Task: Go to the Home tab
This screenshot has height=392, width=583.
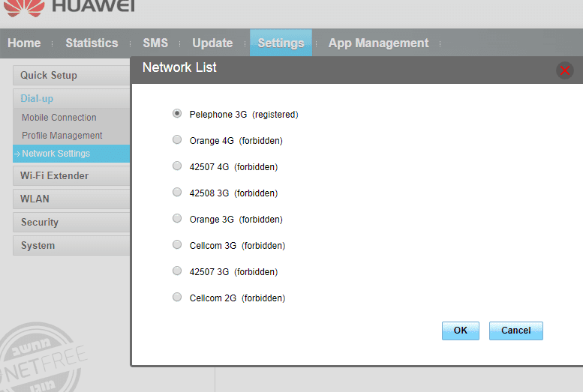Action: click(24, 43)
